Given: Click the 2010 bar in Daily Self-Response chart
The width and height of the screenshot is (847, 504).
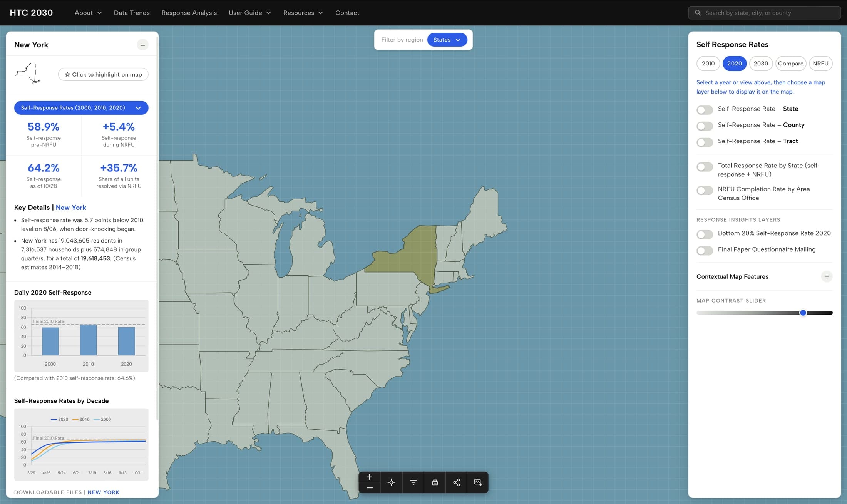Looking at the screenshot, I should pos(88,340).
